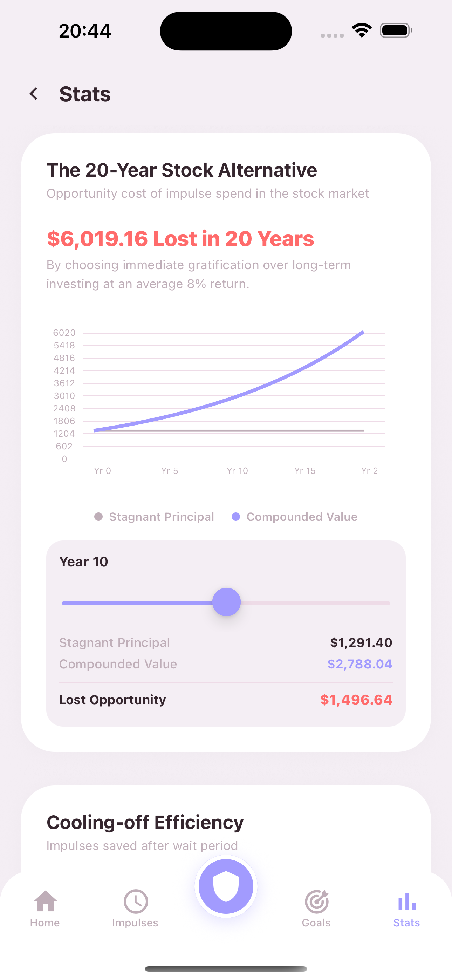
Task: Tap the Wi-Fi status icon
Action: pyautogui.click(x=362, y=30)
